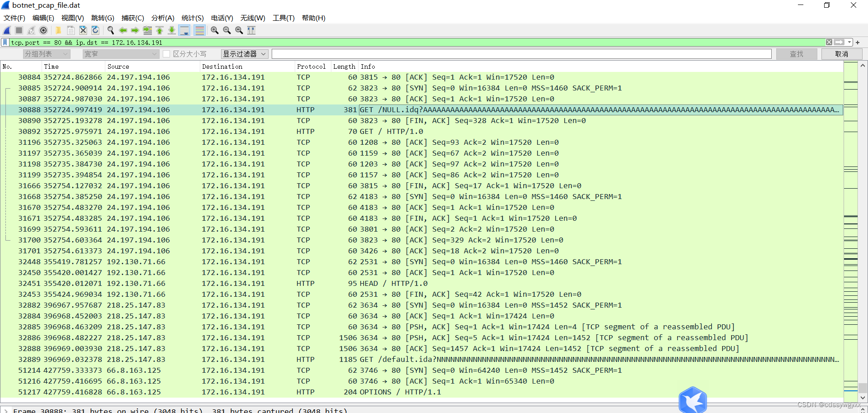Zoom out on packet text

(x=227, y=30)
